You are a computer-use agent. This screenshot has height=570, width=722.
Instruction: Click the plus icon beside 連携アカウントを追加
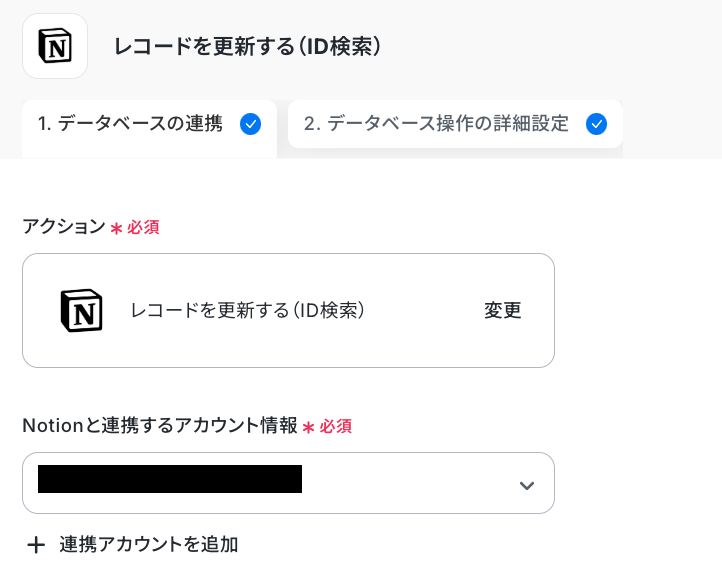point(36,545)
